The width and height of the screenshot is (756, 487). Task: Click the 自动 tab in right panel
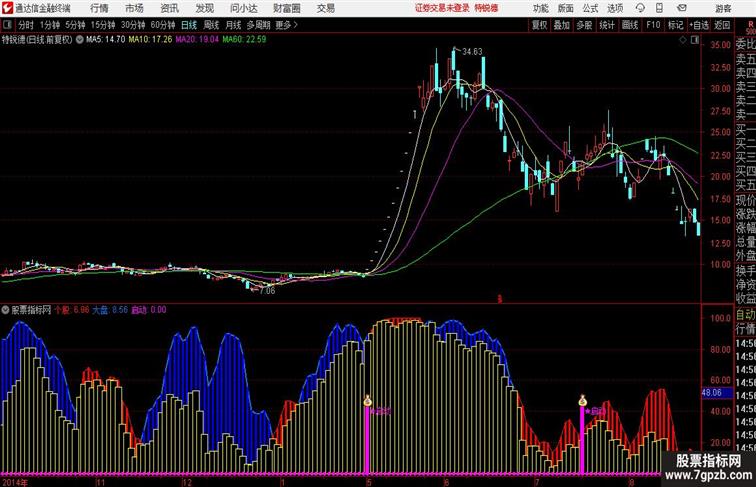click(x=745, y=315)
